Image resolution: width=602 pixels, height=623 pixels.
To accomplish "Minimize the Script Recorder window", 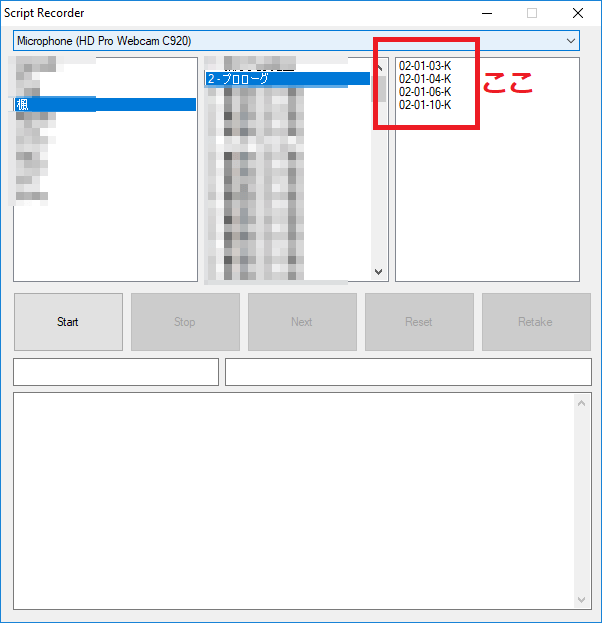I will (487, 13).
